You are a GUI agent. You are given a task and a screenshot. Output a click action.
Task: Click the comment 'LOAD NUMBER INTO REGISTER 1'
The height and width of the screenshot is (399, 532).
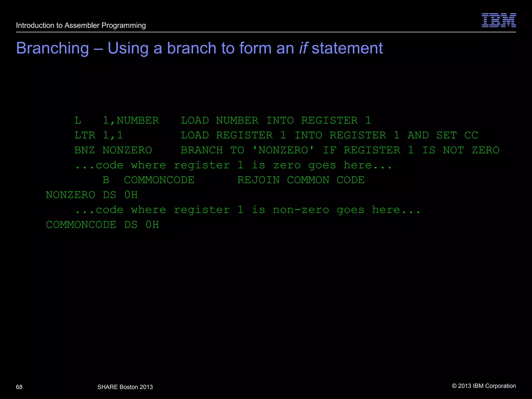pyautogui.click(x=276, y=120)
